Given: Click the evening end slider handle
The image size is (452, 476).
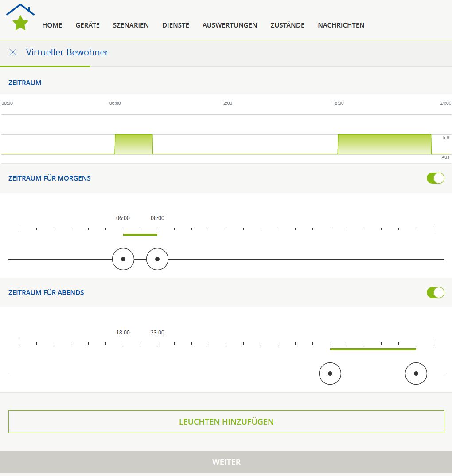Looking at the screenshot, I should [x=416, y=374].
